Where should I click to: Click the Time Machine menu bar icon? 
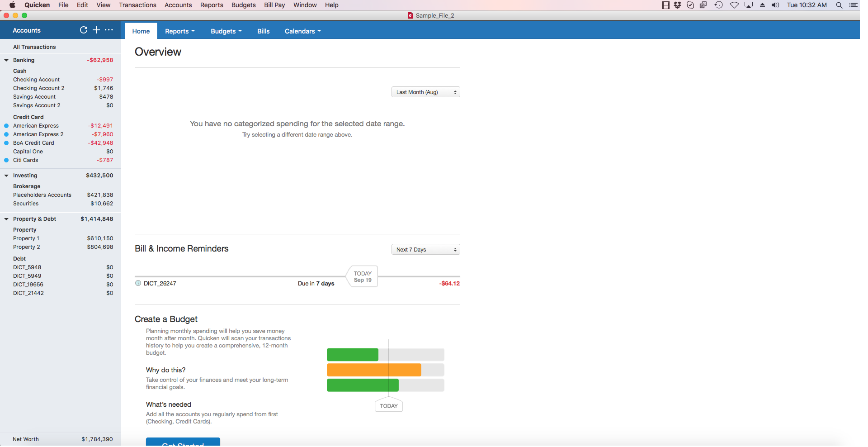(x=718, y=5)
